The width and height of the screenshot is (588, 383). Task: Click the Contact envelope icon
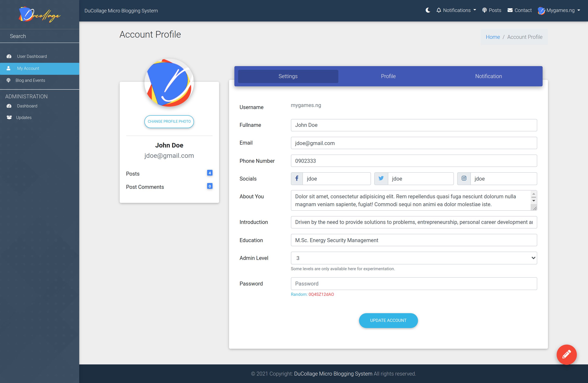510,10
